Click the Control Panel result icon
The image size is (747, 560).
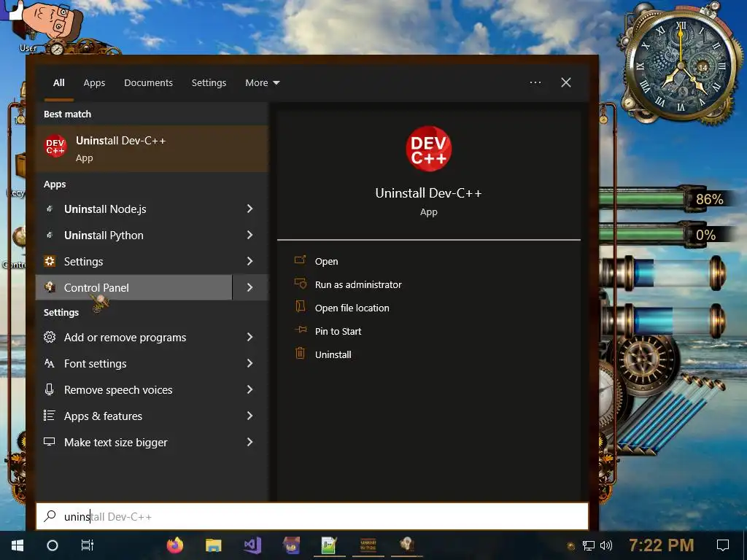tap(50, 287)
